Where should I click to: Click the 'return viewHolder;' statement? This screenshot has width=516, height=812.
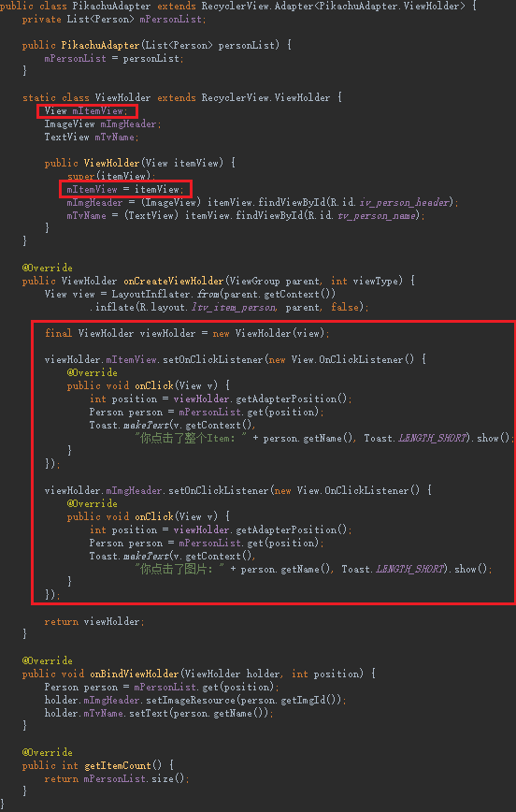coord(94,621)
